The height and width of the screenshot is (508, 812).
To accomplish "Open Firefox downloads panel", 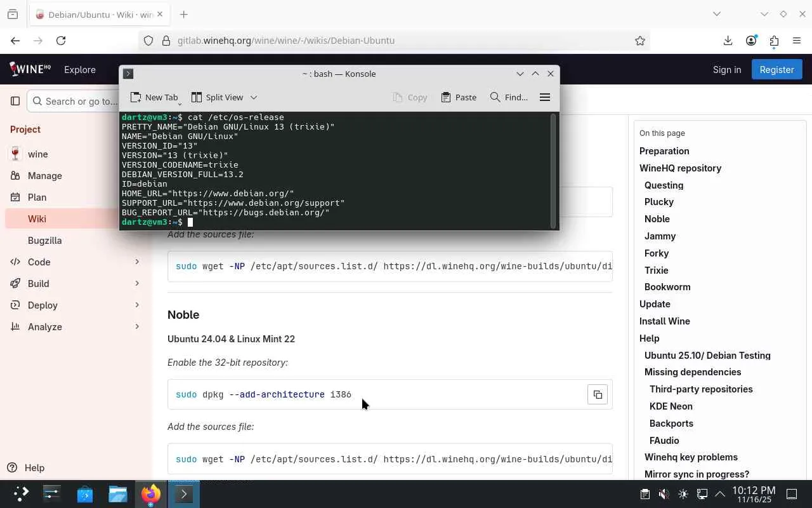I will [x=728, y=41].
